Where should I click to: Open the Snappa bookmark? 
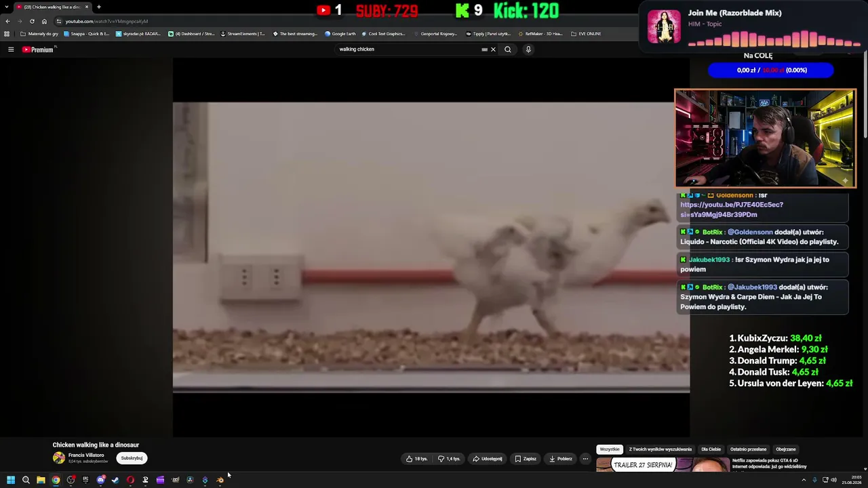(86, 34)
